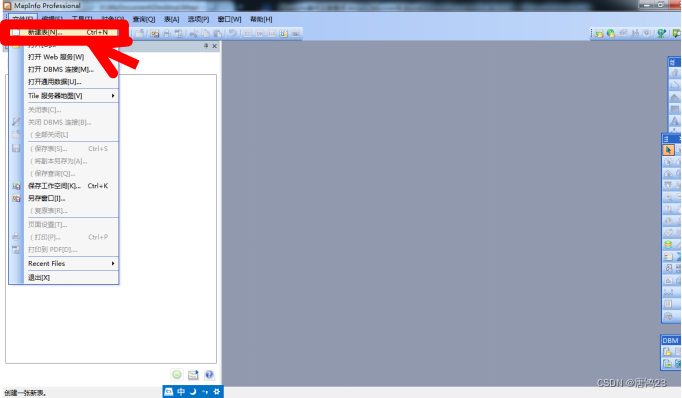Click the Label tag tool icon
The image size is (682, 398).
pos(669,233)
